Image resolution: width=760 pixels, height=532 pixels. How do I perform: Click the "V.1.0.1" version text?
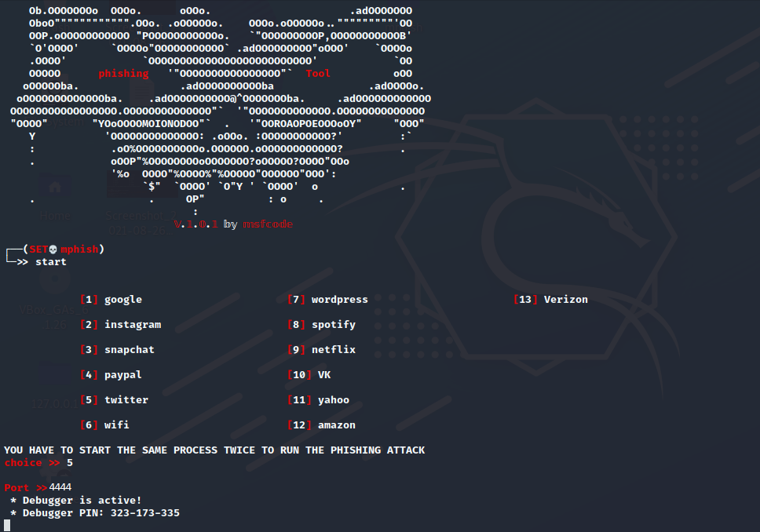[195, 224]
